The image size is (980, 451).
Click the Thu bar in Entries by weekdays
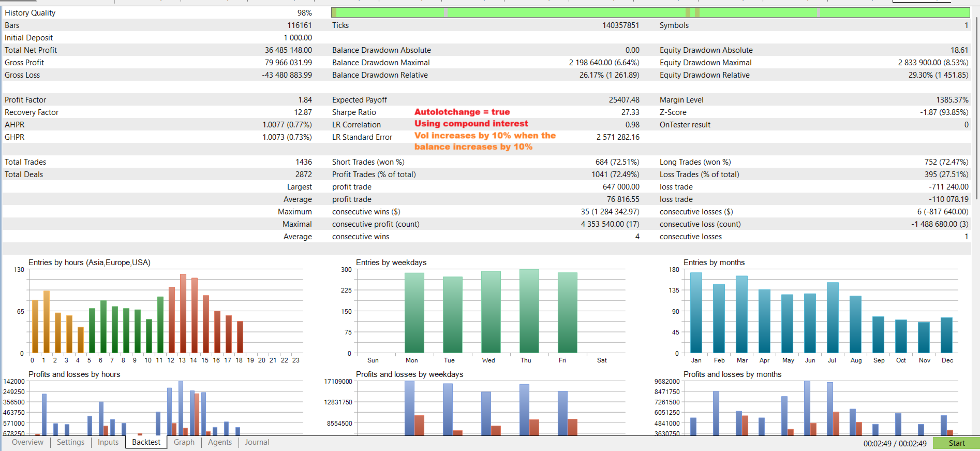click(529, 311)
